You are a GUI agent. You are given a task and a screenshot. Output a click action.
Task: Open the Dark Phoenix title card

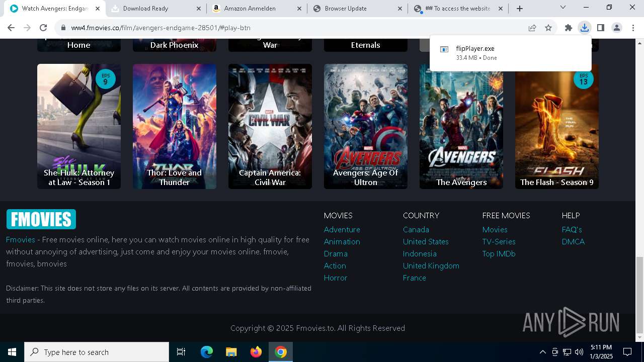175,45
